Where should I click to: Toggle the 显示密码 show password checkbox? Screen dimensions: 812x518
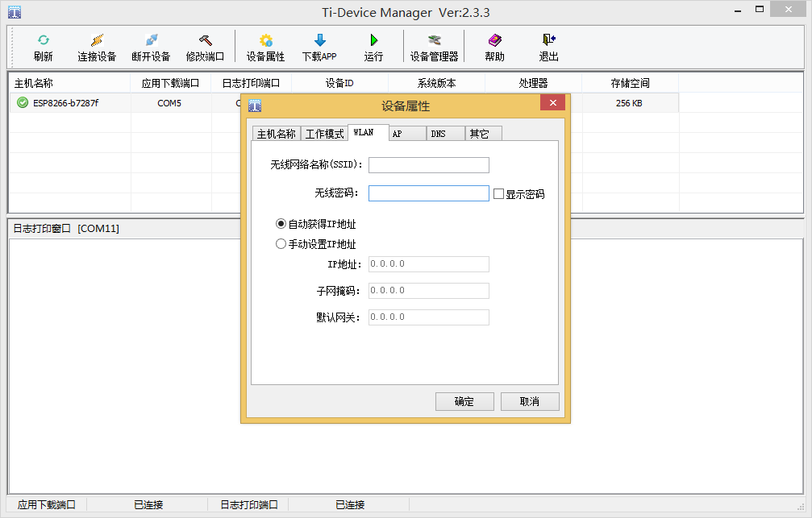tap(498, 194)
